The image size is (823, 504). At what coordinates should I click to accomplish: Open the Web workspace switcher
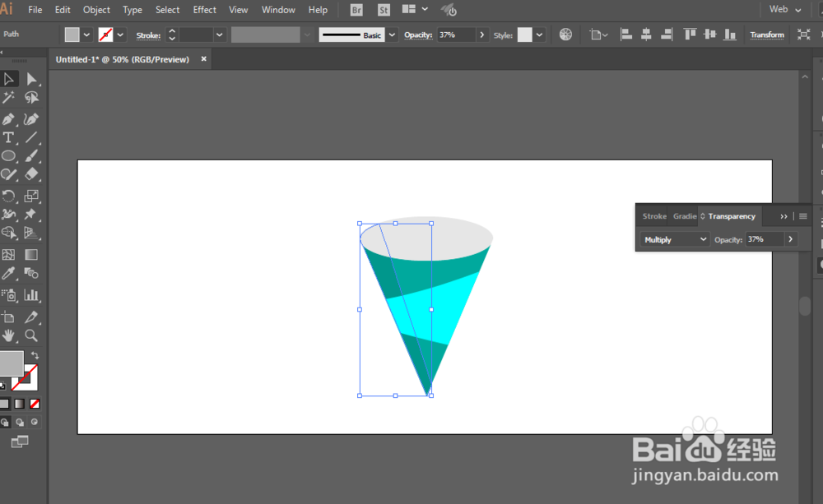point(785,9)
